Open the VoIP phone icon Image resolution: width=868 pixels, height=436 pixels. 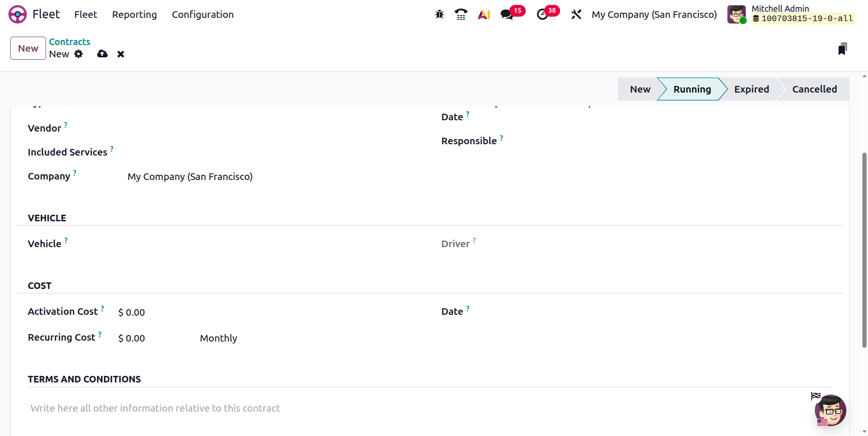click(x=461, y=15)
